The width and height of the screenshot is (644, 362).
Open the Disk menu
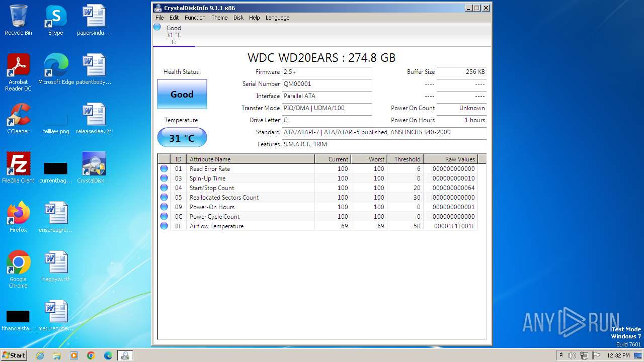pos(238,18)
